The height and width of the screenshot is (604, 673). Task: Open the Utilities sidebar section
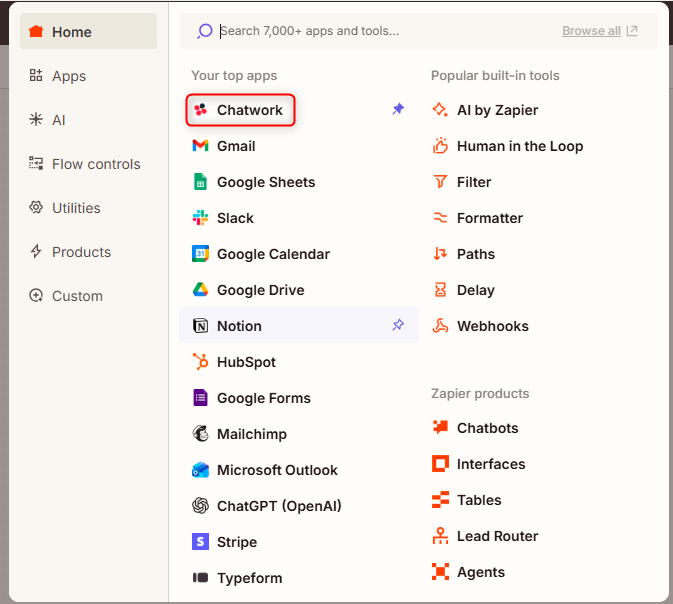point(75,208)
